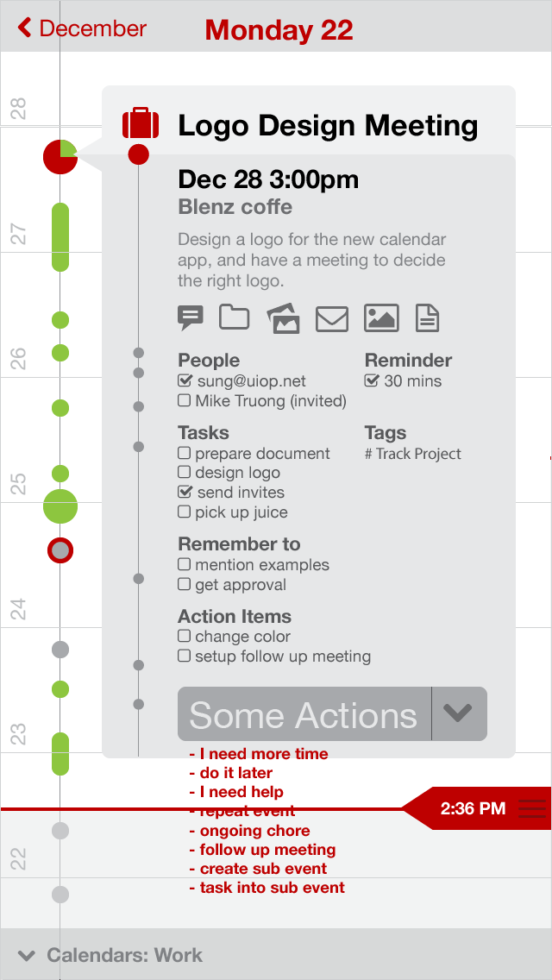Screen dimensions: 552x980
Task: Select the red-and-green pie event marker
Action: coord(60,157)
